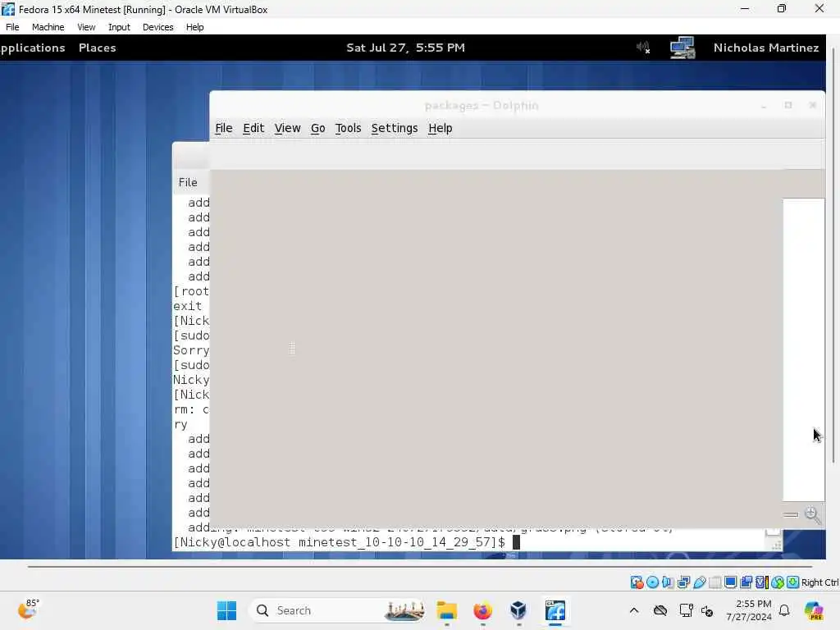840x630 pixels.
Task: Click the Windows network tray icon
Action: 686,610
